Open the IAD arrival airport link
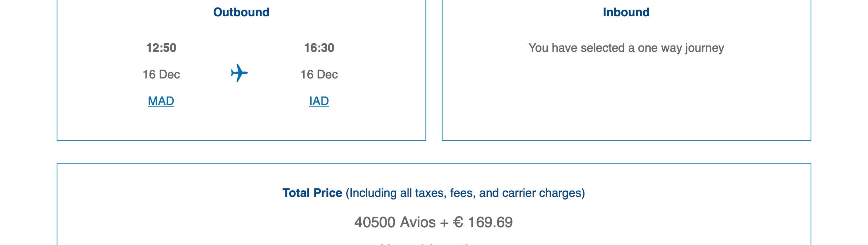This screenshot has height=245, width=868. click(319, 101)
